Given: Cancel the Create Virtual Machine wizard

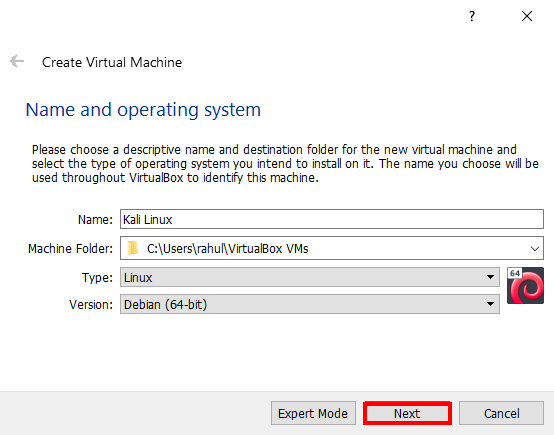Looking at the screenshot, I should 501,413.
